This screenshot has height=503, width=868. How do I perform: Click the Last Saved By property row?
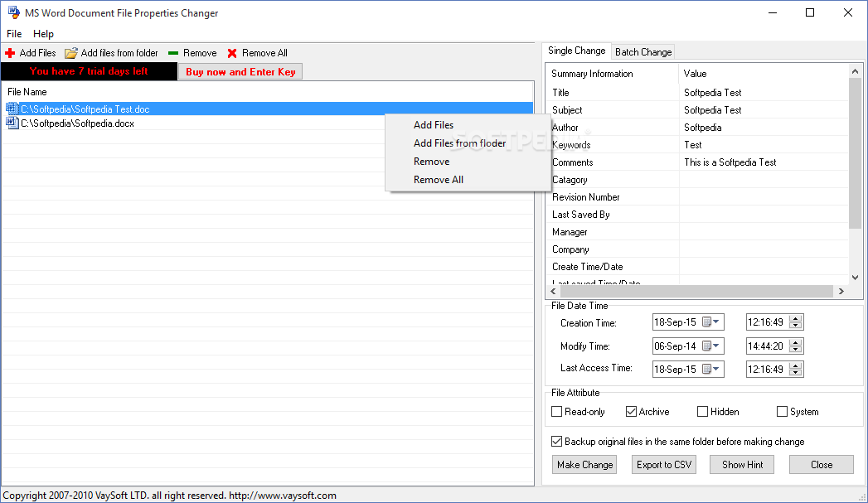point(697,215)
